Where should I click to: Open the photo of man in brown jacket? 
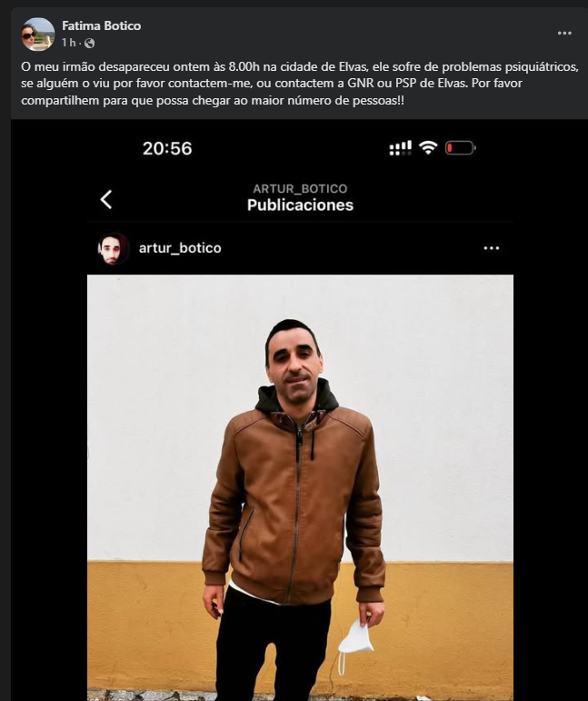pos(300,487)
